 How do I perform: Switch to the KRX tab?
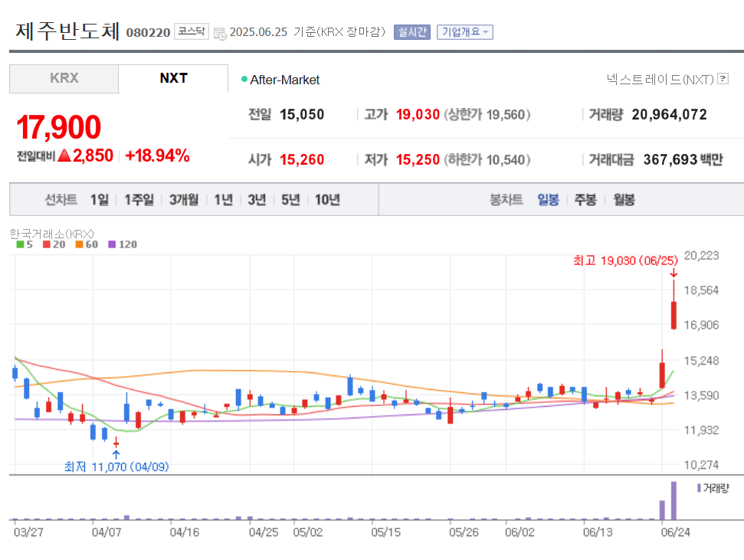64,78
